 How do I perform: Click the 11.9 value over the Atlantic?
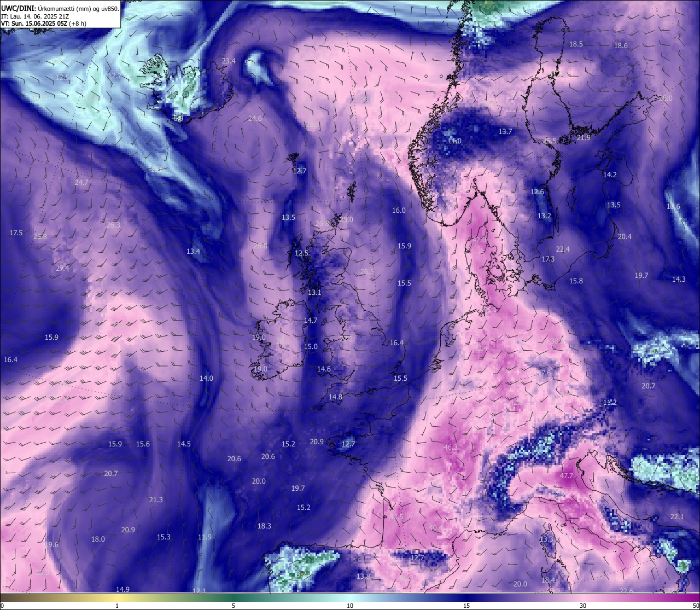pyautogui.click(x=205, y=537)
